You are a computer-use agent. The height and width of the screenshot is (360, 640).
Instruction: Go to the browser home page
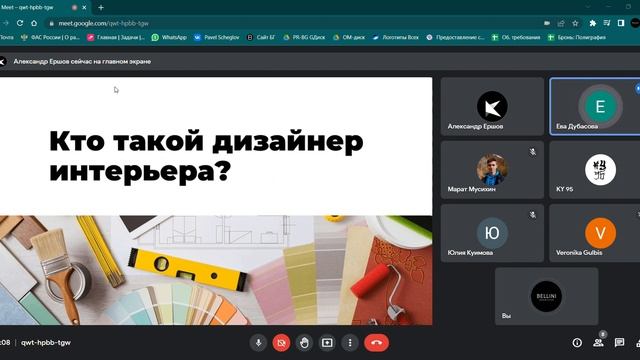pos(34,23)
